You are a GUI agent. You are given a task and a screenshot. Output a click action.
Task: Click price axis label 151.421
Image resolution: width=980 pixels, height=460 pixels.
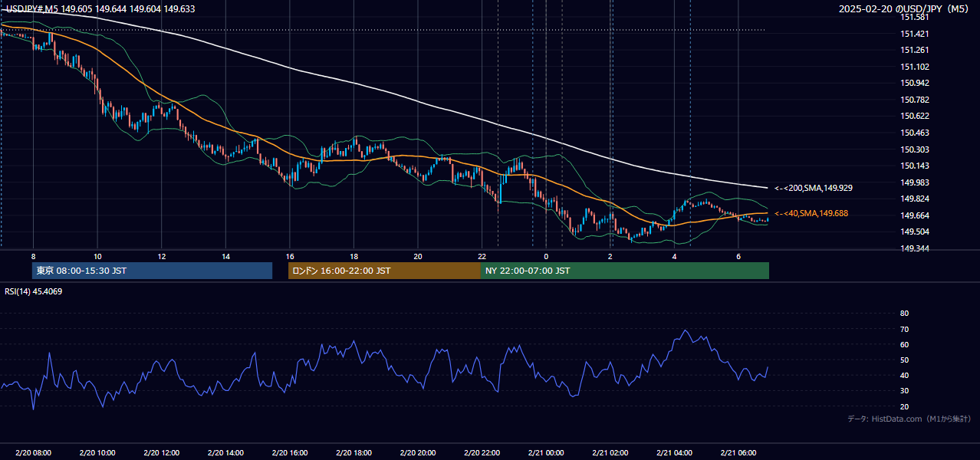(x=914, y=34)
